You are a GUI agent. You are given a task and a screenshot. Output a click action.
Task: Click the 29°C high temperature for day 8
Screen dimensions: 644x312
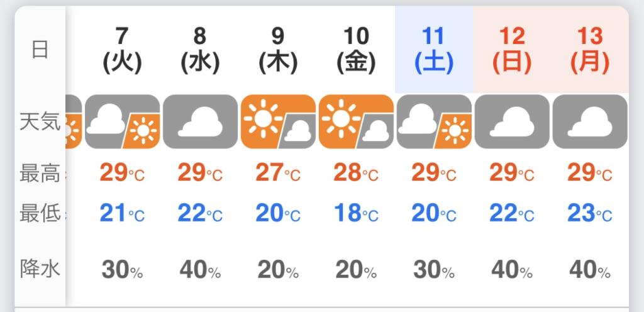(200, 173)
